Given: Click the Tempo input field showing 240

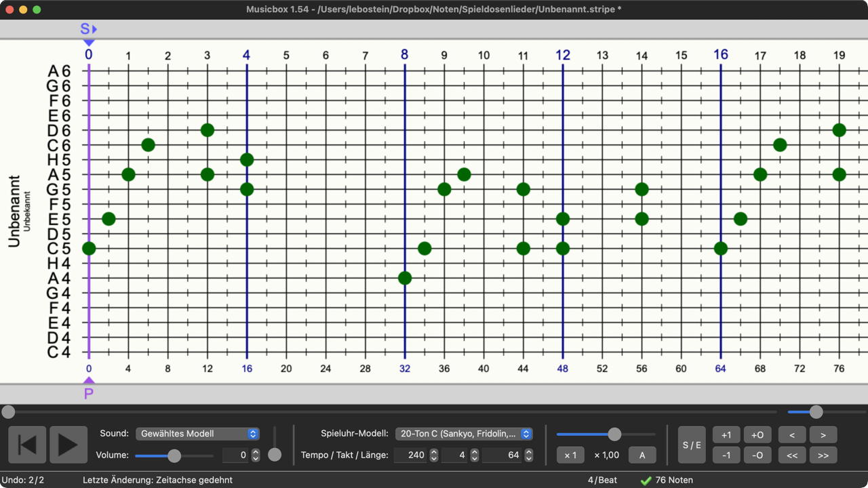Looking at the screenshot, I should (410, 455).
